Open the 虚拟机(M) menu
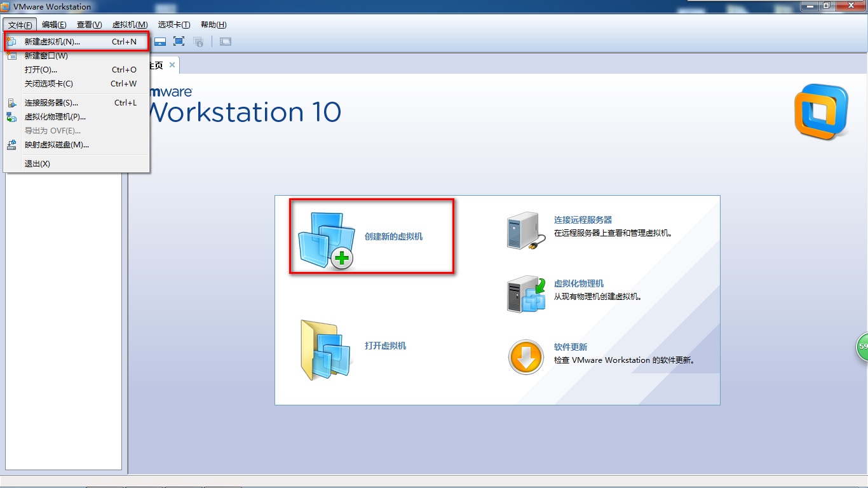The image size is (868, 488). click(x=130, y=25)
